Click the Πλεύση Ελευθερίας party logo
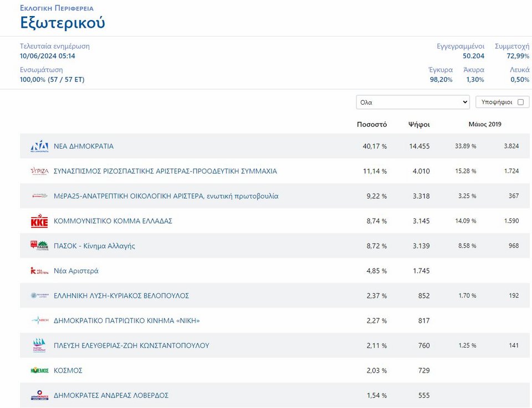The width and height of the screenshot is (532, 408). click(39, 345)
